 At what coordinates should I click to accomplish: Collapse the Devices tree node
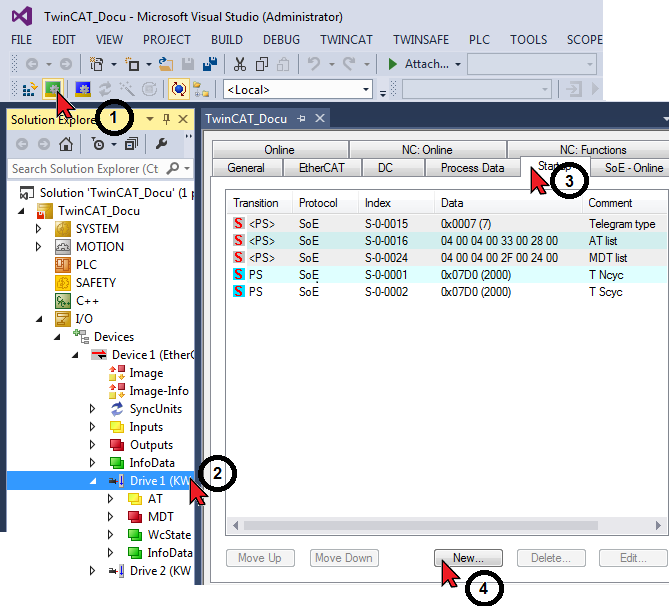58,337
